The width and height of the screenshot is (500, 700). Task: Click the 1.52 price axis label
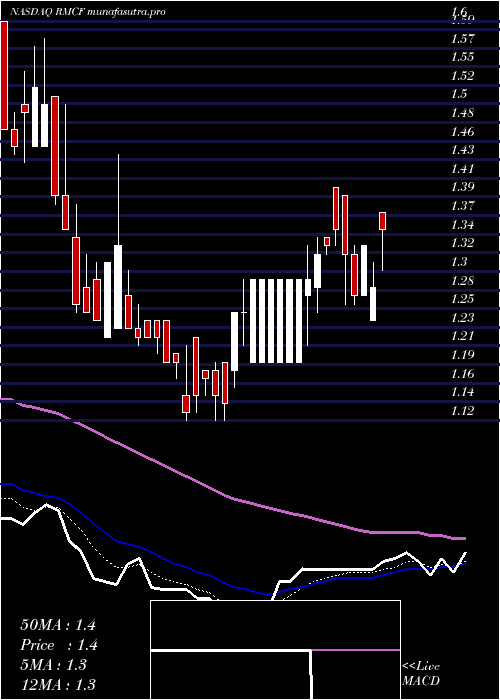[x=462, y=76]
